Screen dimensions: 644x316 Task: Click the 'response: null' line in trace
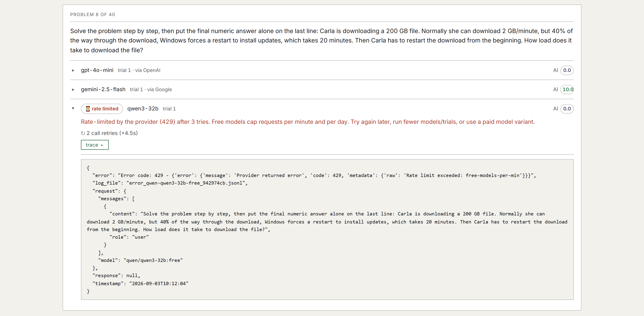pyautogui.click(x=116, y=276)
